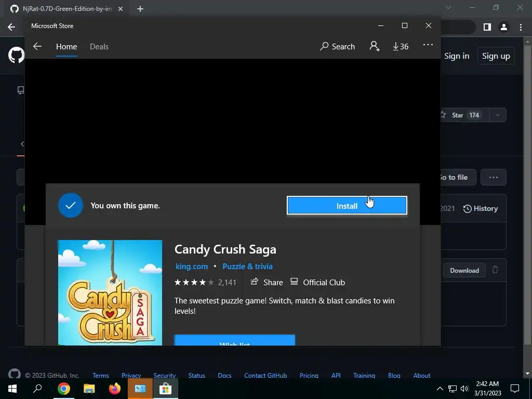532x399 pixels.
Task: Open the GitHub file actions ellipsis menu
Action: point(494,177)
